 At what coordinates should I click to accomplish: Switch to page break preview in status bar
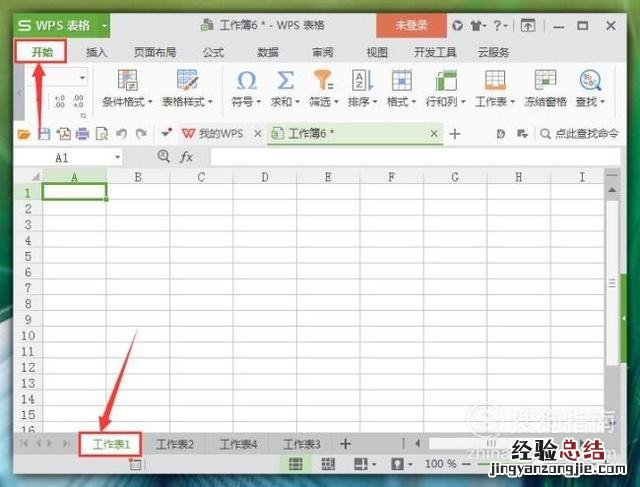tap(328, 464)
